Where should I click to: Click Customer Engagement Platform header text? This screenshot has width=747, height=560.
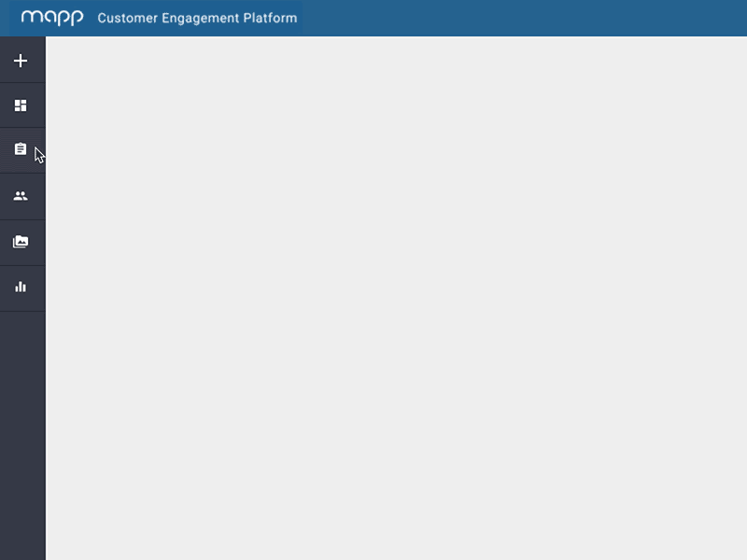point(197,18)
